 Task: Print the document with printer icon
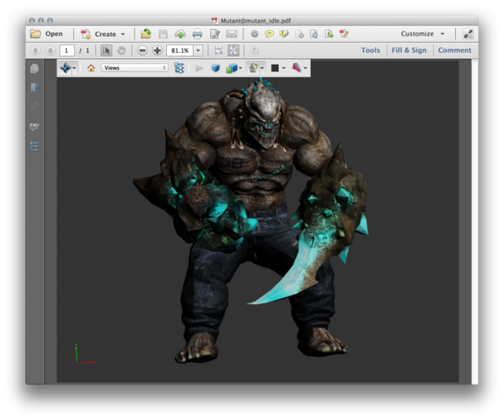click(198, 34)
